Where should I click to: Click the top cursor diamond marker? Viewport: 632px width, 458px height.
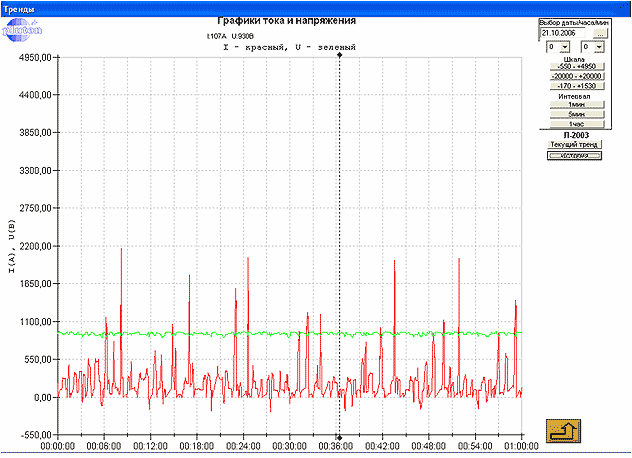339,55
